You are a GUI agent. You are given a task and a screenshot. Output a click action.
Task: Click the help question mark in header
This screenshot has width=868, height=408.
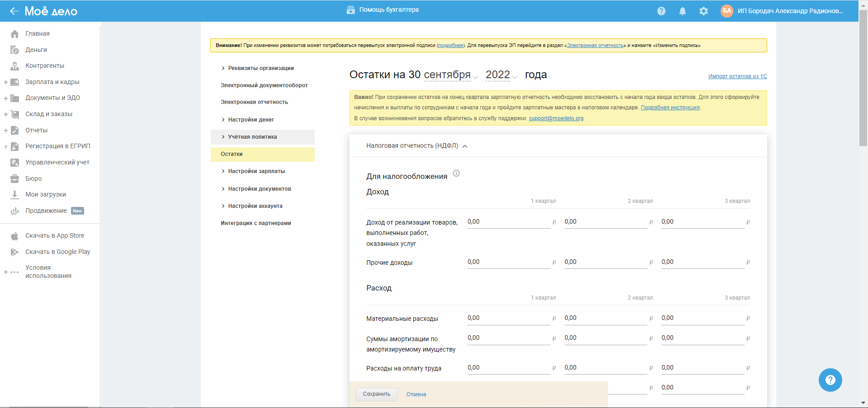tap(661, 11)
